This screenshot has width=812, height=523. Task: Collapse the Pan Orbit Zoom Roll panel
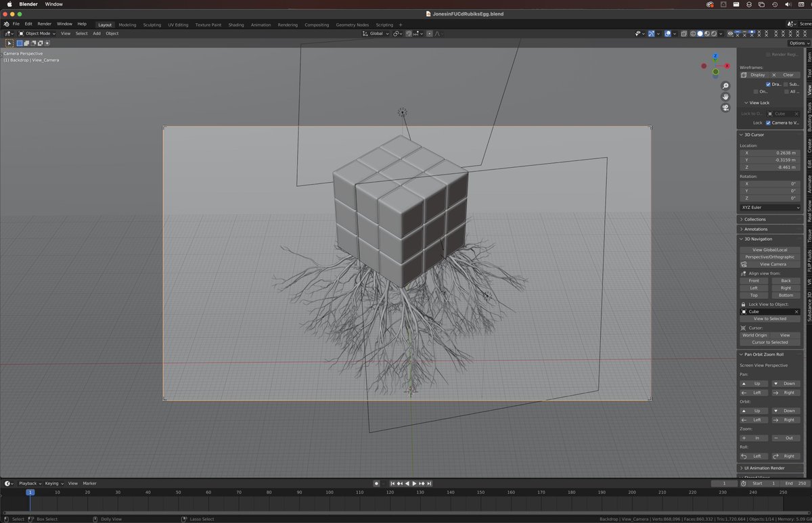click(x=763, y=355)
